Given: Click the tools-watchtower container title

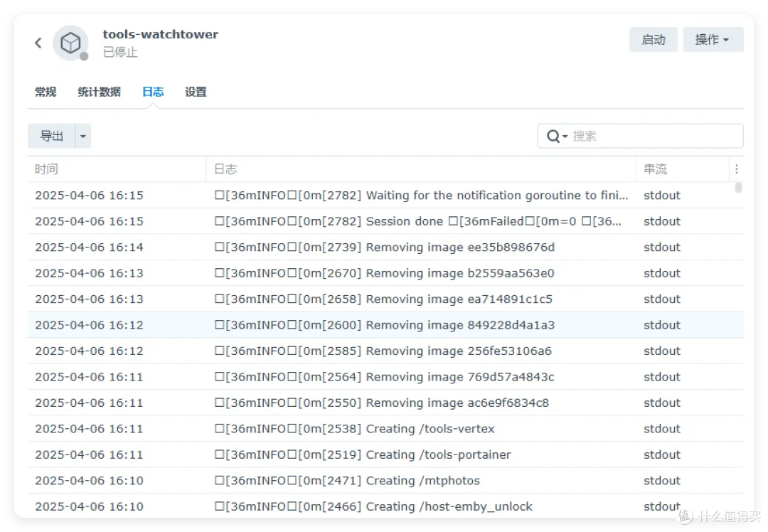Looking at the screenshot, I should tap(160, 34).
